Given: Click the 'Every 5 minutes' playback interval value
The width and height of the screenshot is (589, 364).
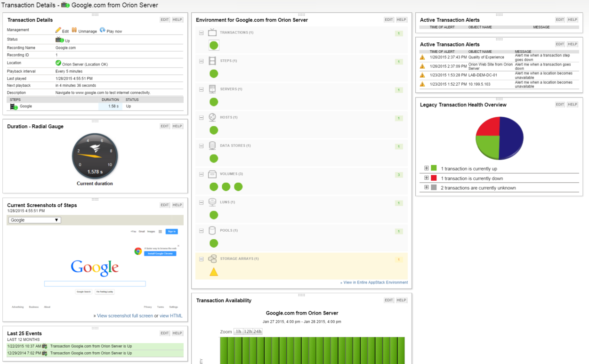Looking at the screenshot, I should pos(69,71).
